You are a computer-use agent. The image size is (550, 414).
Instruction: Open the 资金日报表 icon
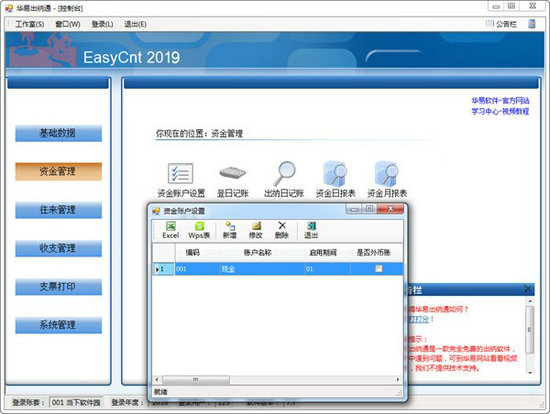336,173
